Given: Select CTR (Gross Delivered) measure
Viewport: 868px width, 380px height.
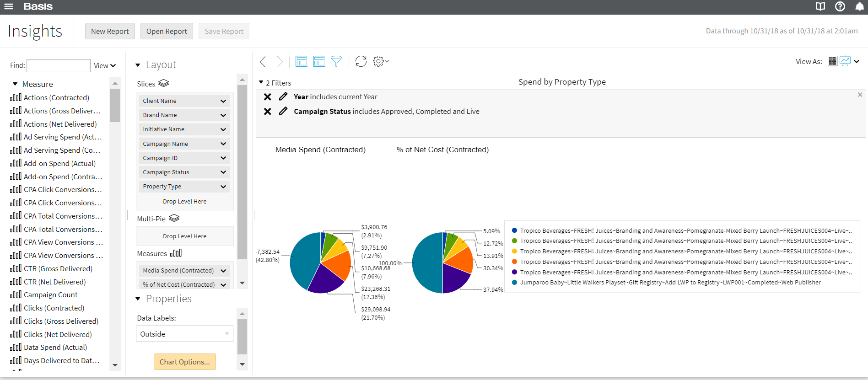Looking at the screenshot, I should click(x=58, y=268).
